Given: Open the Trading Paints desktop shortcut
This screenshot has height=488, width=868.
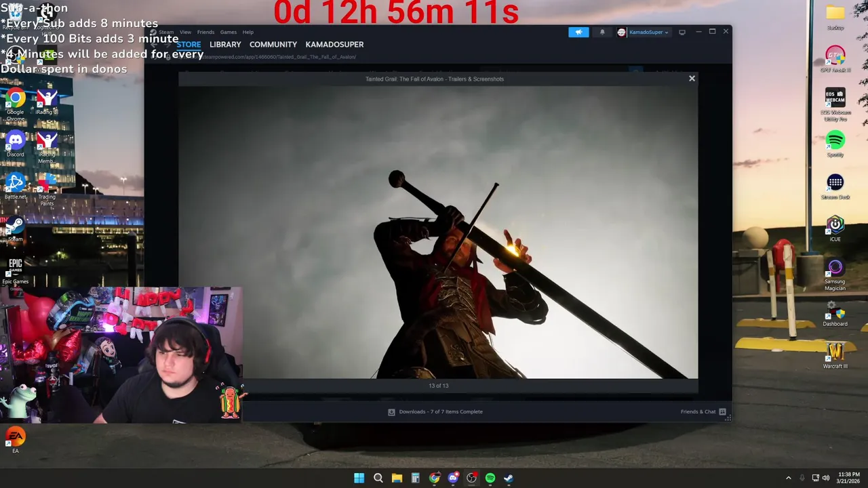Looking at the screenshot, I should [x=47, y=190].
